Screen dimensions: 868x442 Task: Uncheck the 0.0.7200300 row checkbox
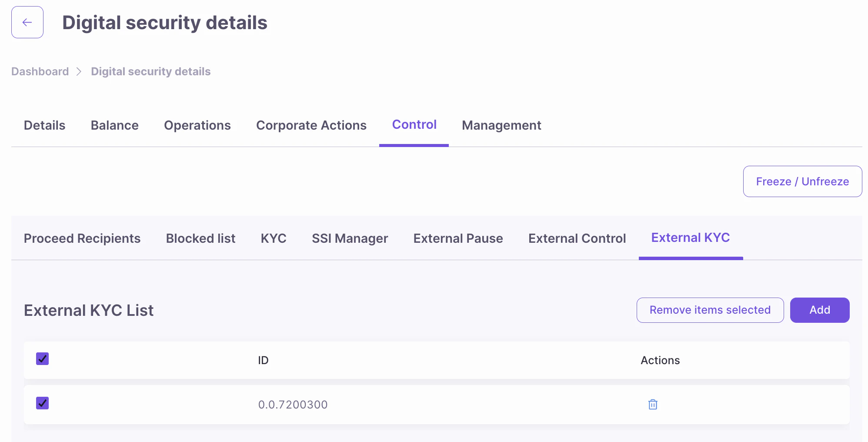click(x=43, y=403)
